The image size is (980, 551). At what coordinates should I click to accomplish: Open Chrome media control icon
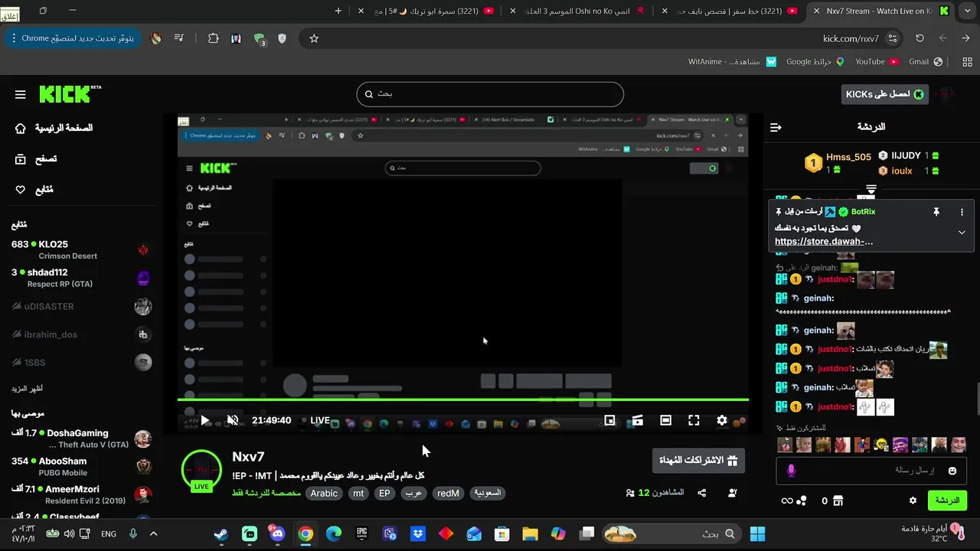[x=179, y=38]
